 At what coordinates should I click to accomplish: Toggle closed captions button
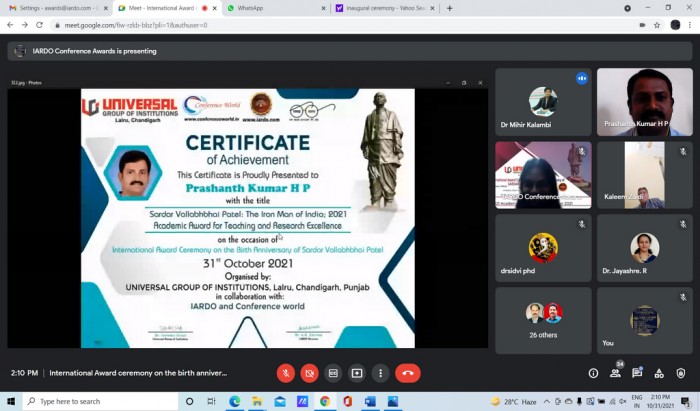pyautogui.click(x=333, y=373)
